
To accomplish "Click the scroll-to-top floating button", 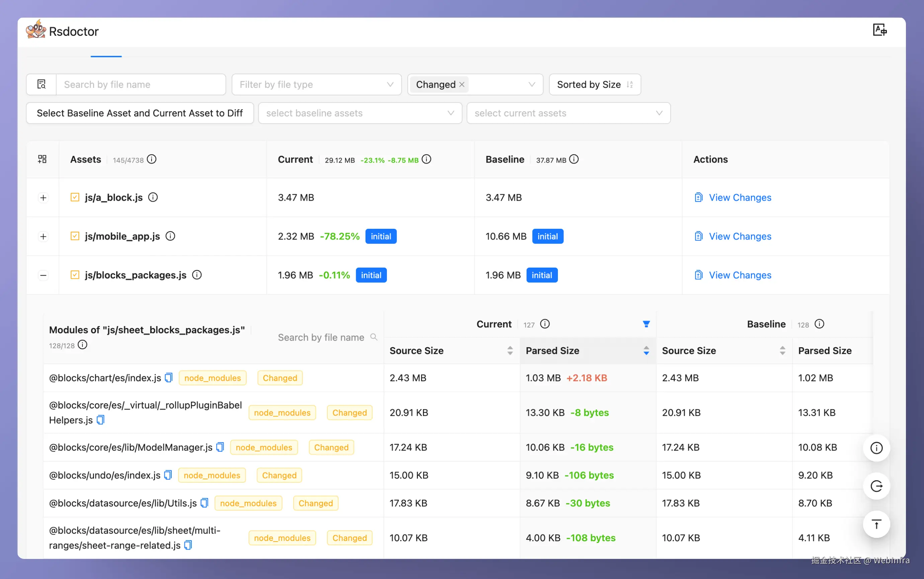I will (x=876, y=524).
